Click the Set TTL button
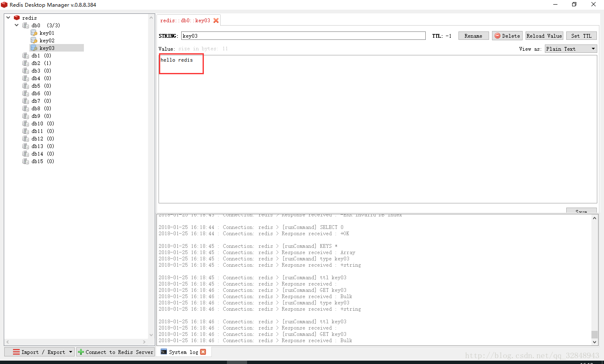 pos(581,36)
